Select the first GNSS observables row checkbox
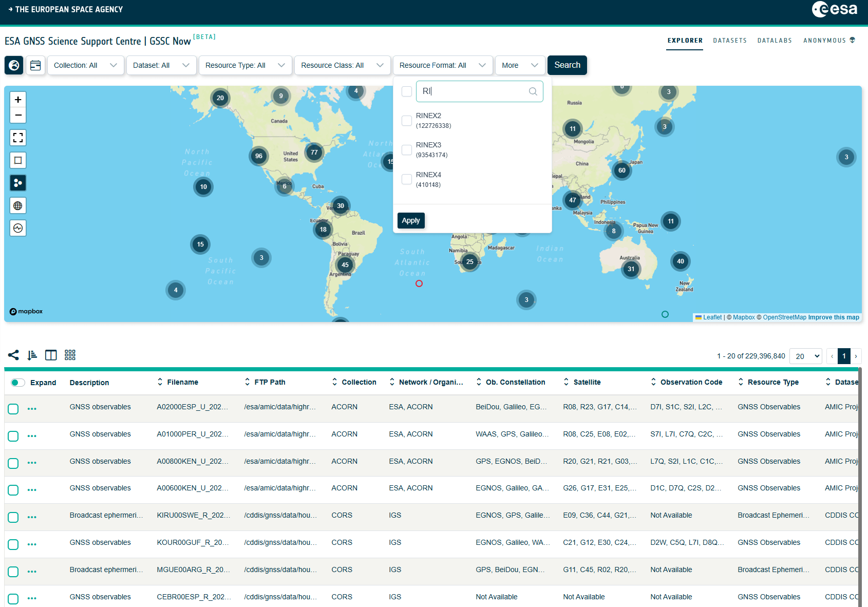The width and height of the screenshot is (868, 607). [x=13, y=409]
